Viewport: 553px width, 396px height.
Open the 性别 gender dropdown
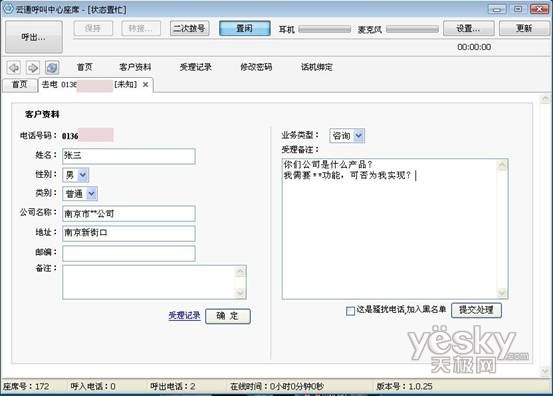point(83,175)
